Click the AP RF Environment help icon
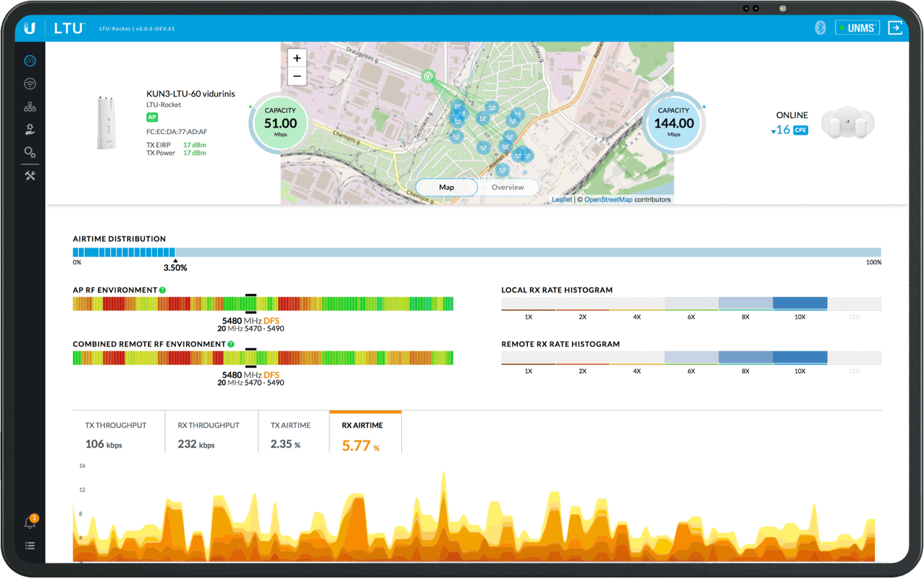This screenshot has width=924, height=578. [162, 290]
